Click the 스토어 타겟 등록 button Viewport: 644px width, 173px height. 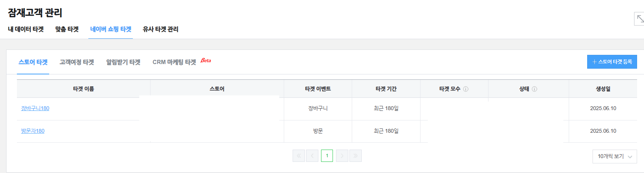click(612, 62)
